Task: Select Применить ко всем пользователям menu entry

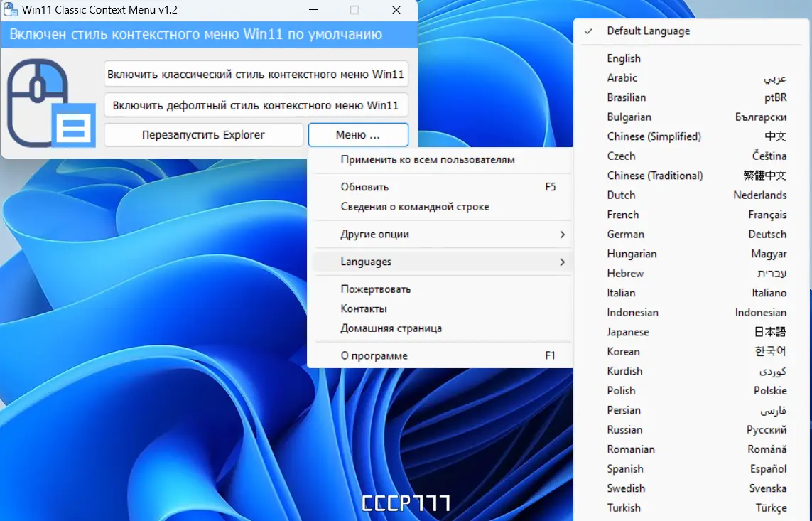Action: click(443, 159)
